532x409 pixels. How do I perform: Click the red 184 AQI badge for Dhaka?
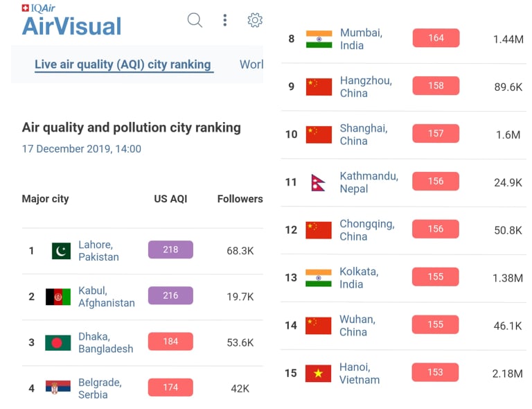[170, 341]
